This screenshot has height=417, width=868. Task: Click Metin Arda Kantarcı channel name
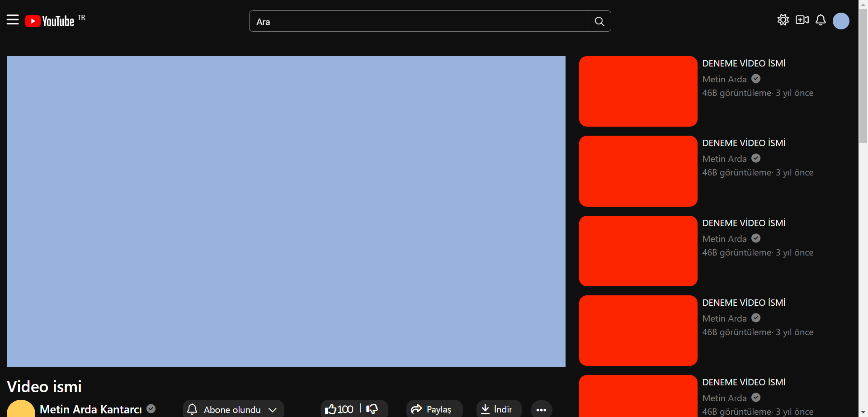pyautogui.click(x=90, y=409)
